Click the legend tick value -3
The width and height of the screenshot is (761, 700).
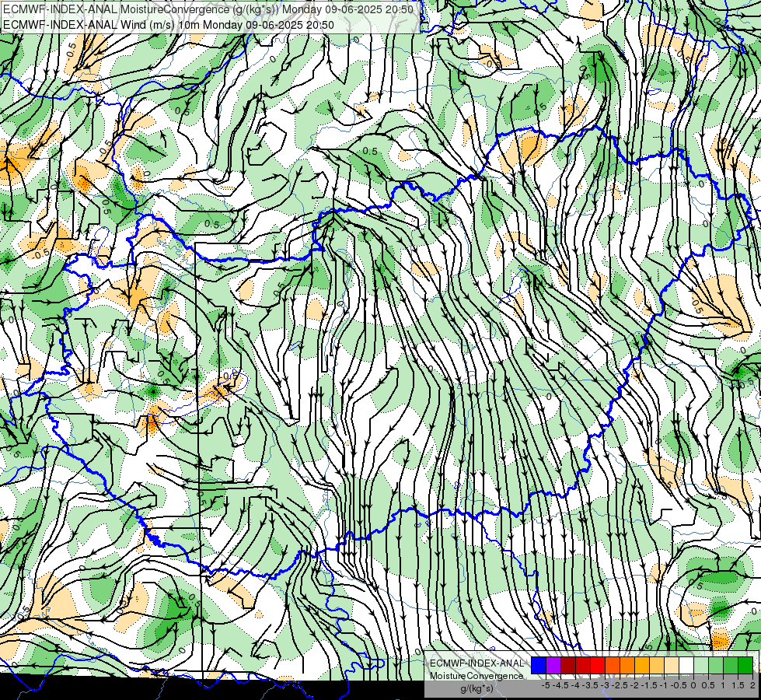(605, 685)
